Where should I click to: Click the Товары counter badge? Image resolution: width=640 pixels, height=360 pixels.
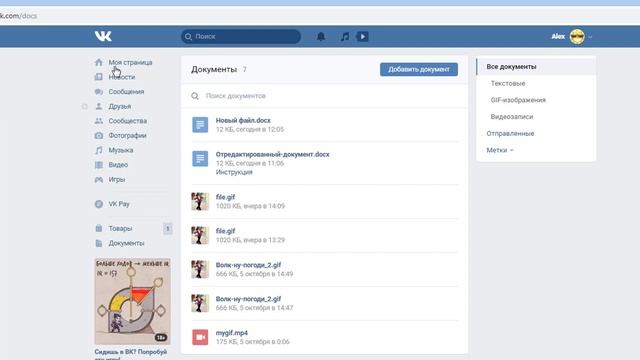pyautogui.click(x=167, y=229)
